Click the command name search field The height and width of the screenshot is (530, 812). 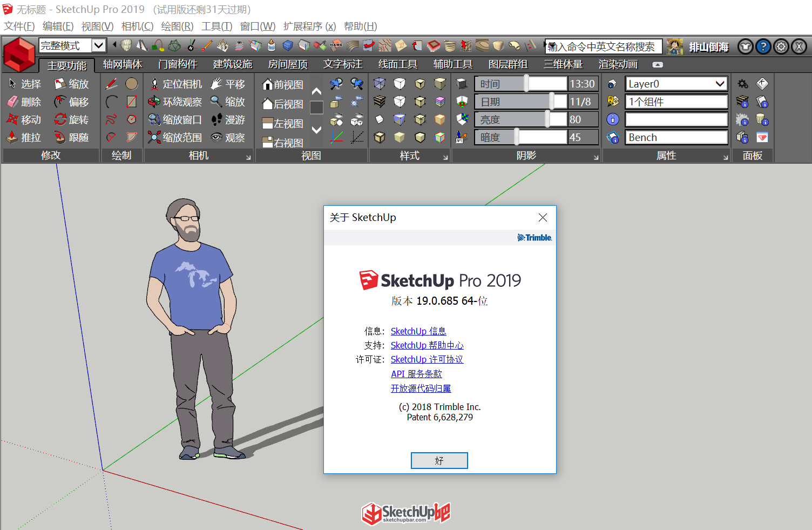click(603, 46)
